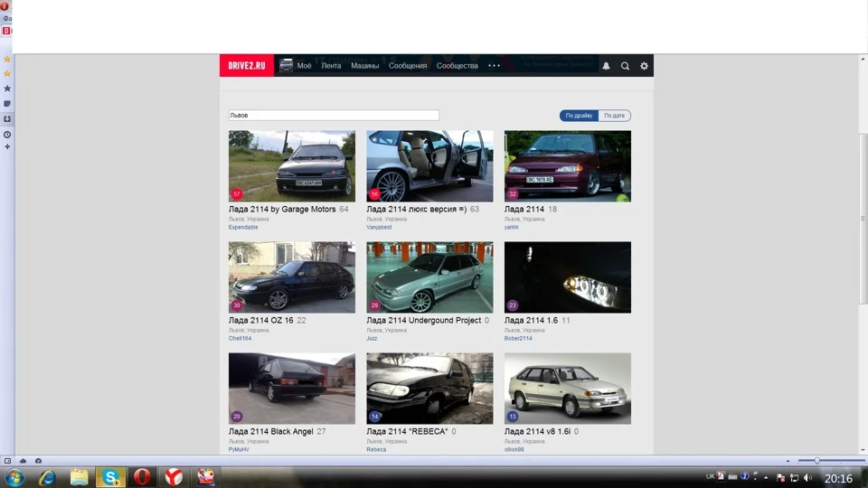Image resolution: width=868 pixels, height=488 pixels.
Task: Open the downloads panel in Opera sidebar
Action: 7,119
